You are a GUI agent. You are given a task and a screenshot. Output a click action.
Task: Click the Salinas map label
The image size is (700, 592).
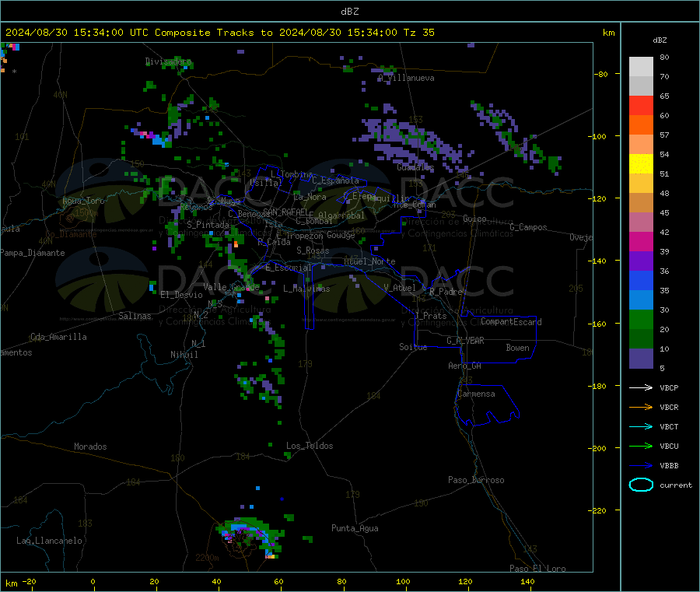tap(135, 316)
